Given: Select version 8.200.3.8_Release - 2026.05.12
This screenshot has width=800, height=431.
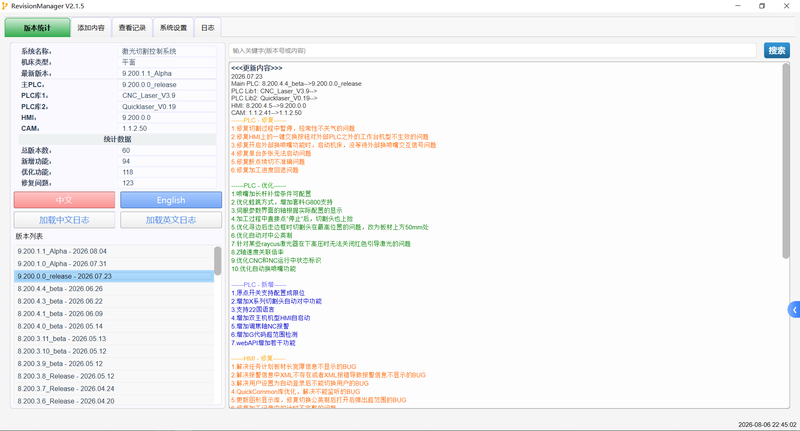Looking at the screenshot, I should [x=114, y=376].
